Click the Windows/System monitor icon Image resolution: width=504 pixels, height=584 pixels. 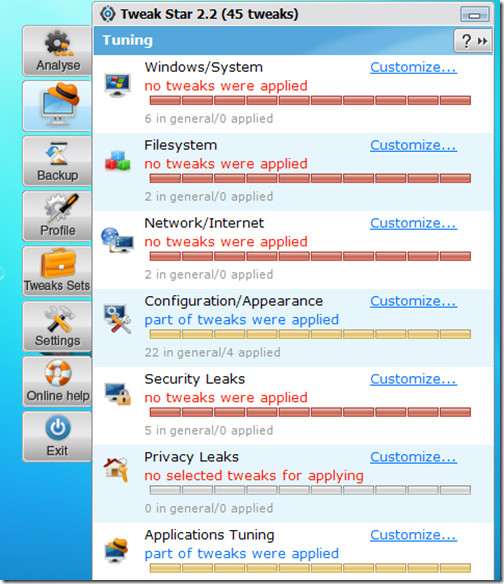tap(117, 85)
